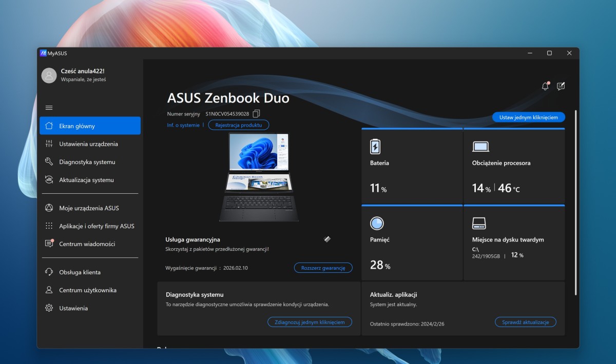Click the warranty tag icon

[328, 239]
